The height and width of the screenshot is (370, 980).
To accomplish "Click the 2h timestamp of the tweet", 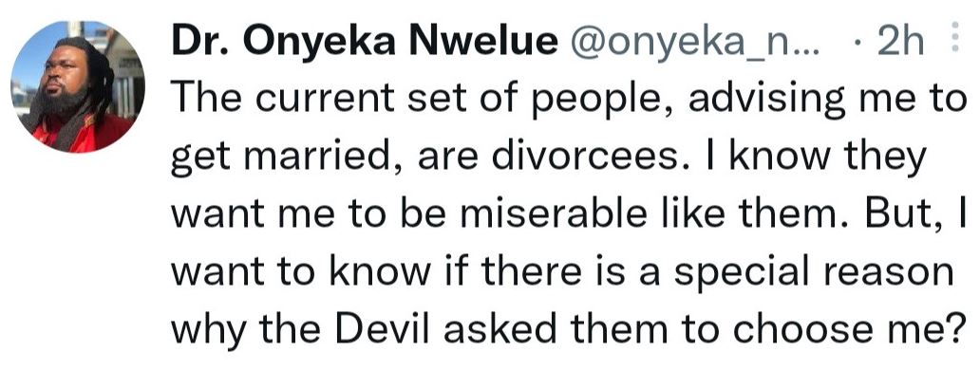I will click(x=902, y=42).
